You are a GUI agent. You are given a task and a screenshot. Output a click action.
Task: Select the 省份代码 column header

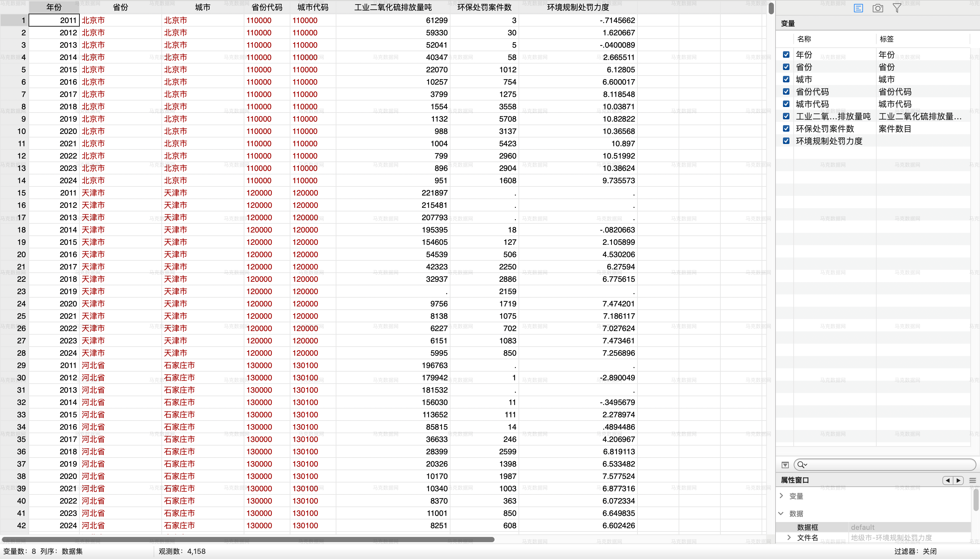267,7
